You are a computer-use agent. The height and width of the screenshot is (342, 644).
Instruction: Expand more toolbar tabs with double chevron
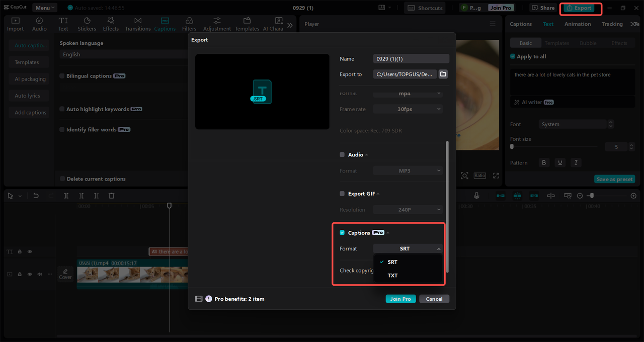(290, 25)
